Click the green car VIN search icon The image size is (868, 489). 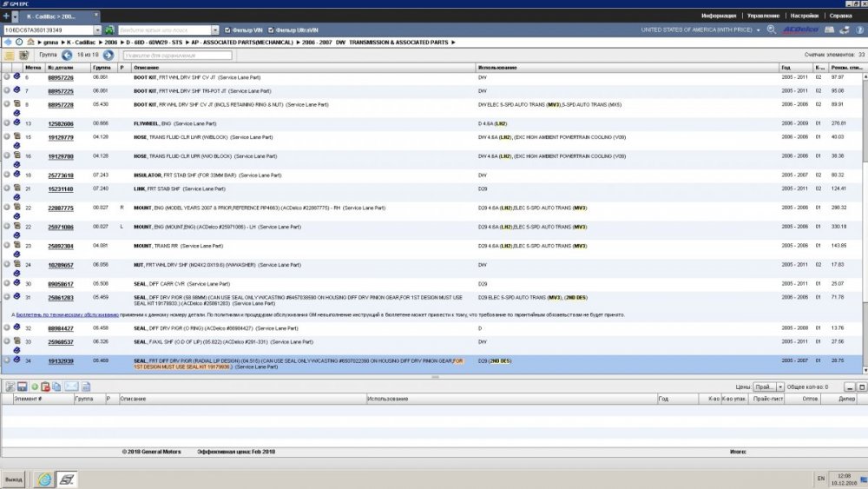coord(110,30)
